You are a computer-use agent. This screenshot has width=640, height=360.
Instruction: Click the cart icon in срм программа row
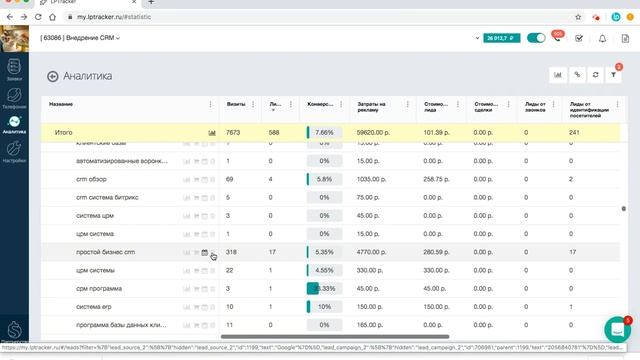point(196,289)
